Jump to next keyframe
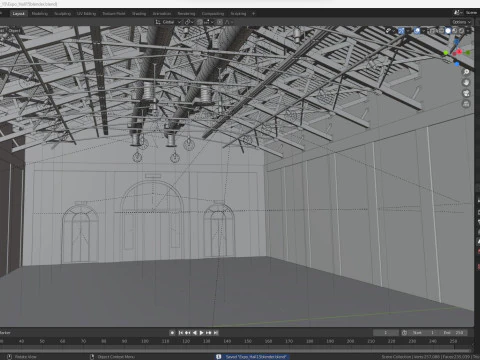 pyautogui.click(x=209, y=333)
